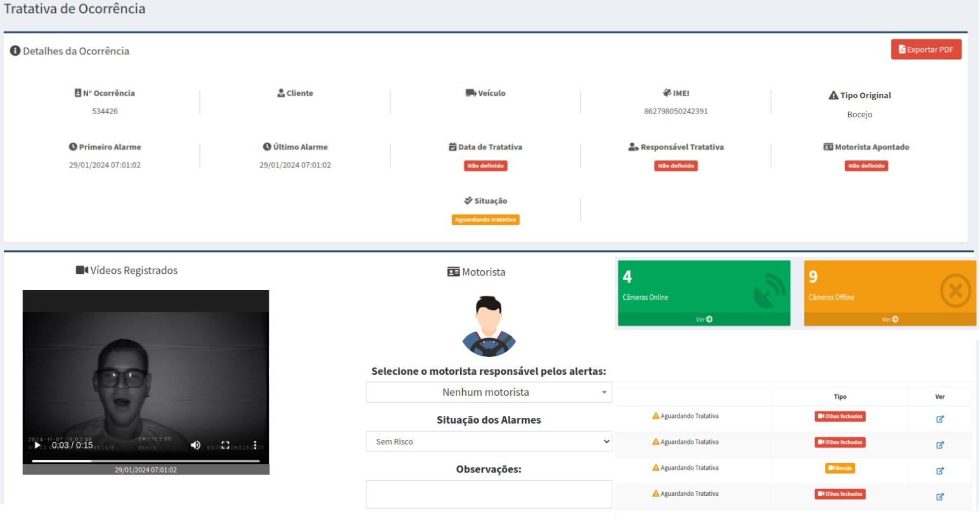Mute the video volume speaker icon
The image size is (980, 520).
tap(196, 445)
